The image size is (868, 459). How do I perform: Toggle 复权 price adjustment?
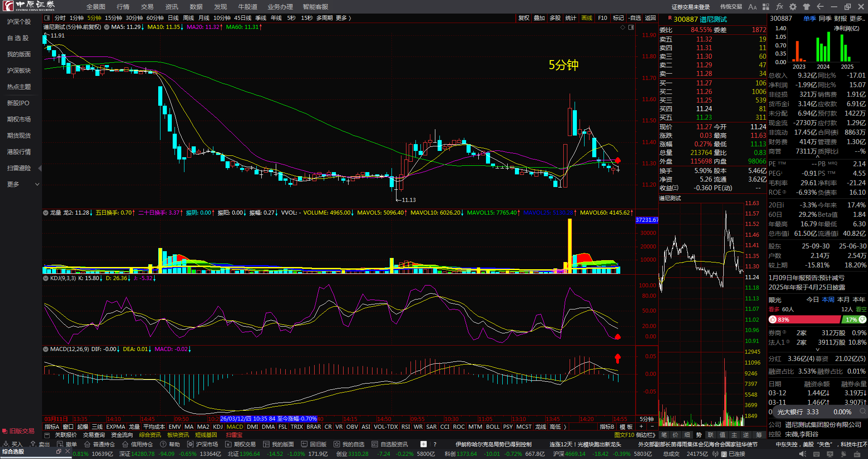tap(524, 18)
